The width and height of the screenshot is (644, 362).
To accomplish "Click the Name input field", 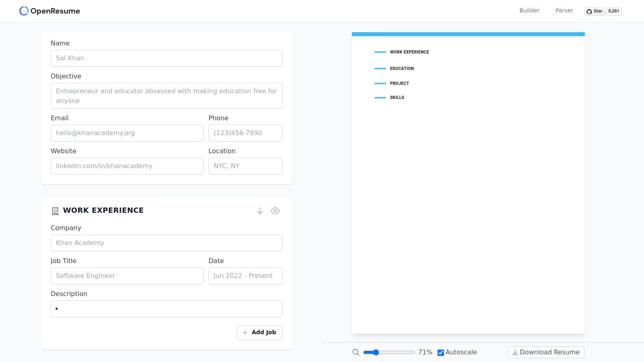I will pyautogui.click(x=166, y=58).
